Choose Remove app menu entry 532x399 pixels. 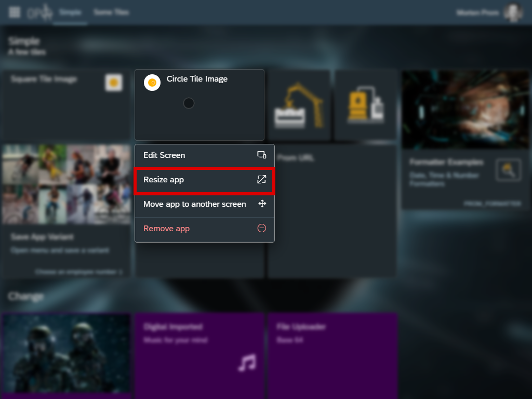166,229
